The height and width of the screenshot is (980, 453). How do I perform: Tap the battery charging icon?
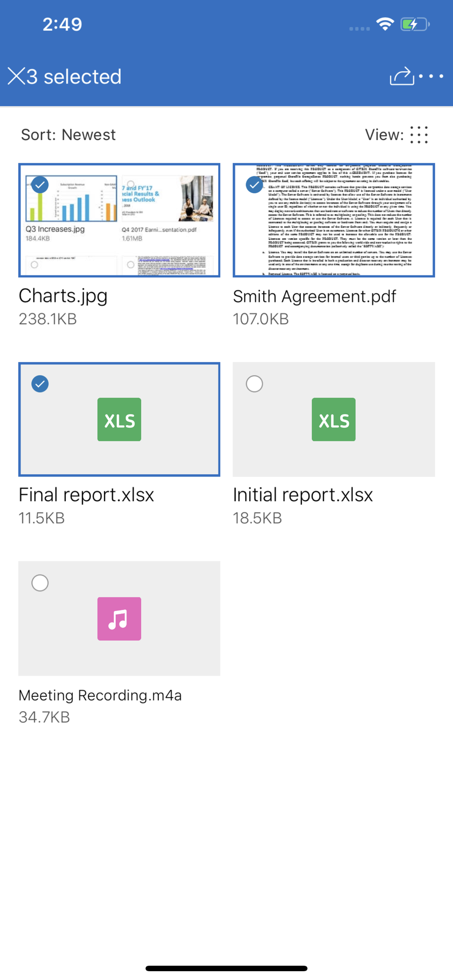(414, 24)
